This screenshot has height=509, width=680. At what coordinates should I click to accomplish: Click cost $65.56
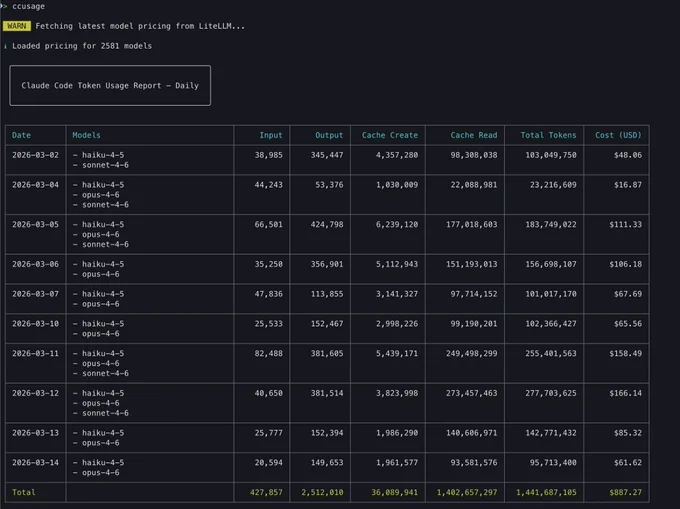pos(628,324)
